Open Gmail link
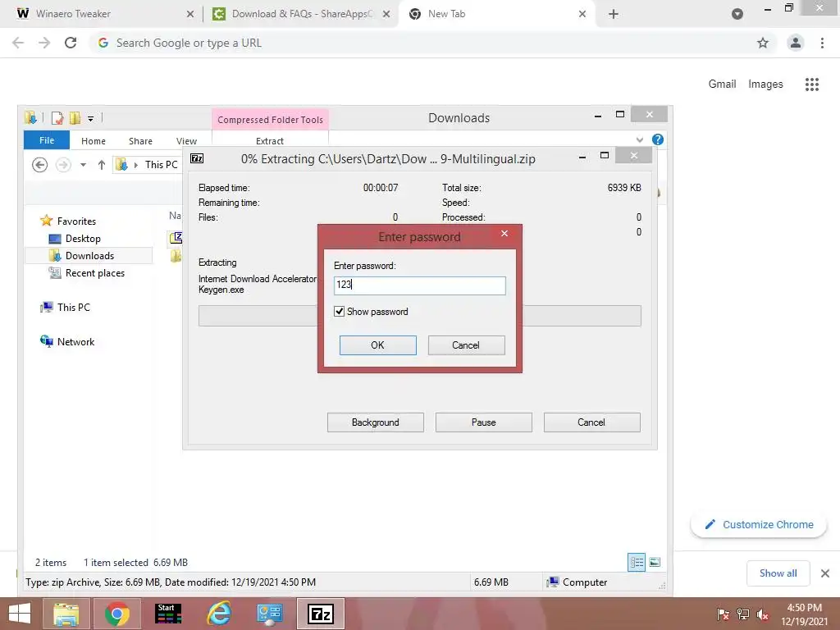This screenshot has height=630, width=840. coord(722,84)
